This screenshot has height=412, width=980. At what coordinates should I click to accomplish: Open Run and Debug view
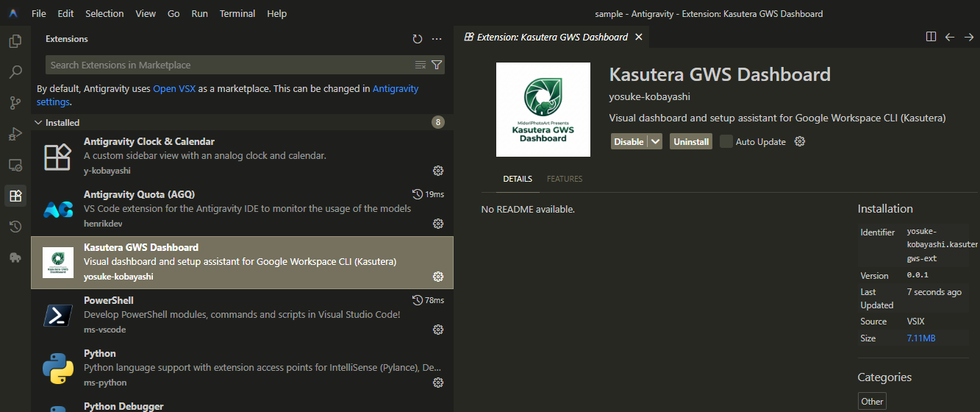click(15, 134)
